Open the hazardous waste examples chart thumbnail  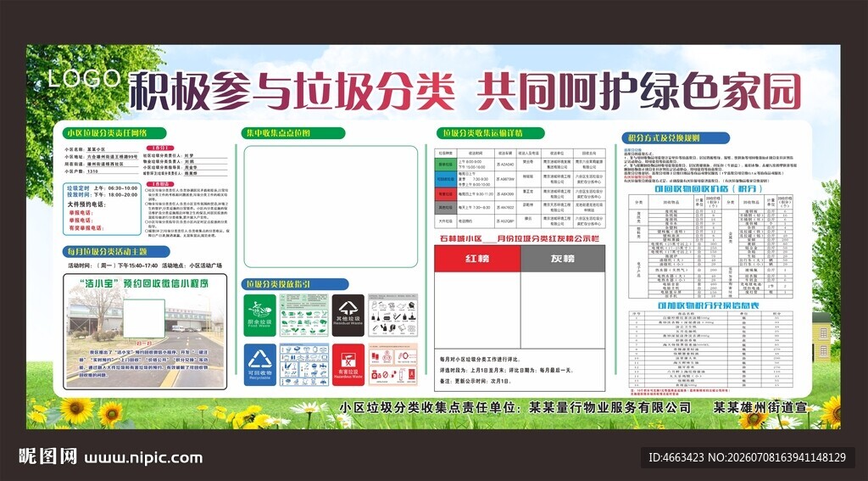coord(393,365)
